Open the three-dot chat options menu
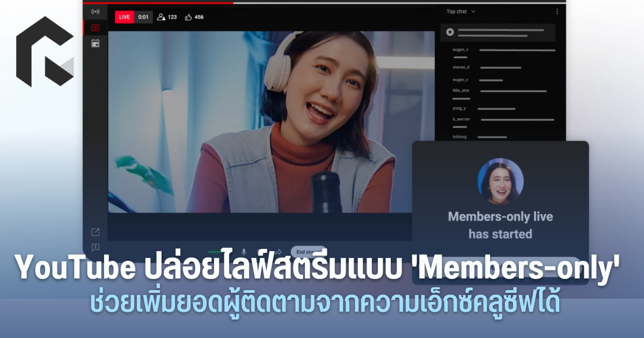Viewport: 644px width, 338px height. (557, 11)
